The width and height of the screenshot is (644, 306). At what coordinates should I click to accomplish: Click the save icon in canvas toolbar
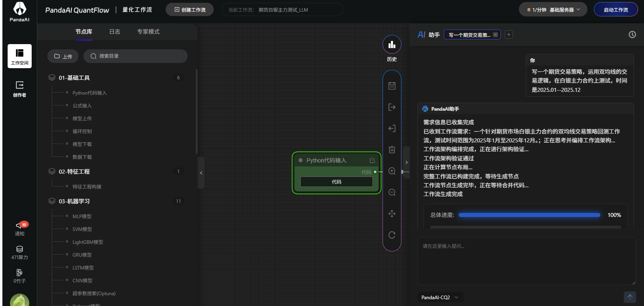click(x=392, y=86)
